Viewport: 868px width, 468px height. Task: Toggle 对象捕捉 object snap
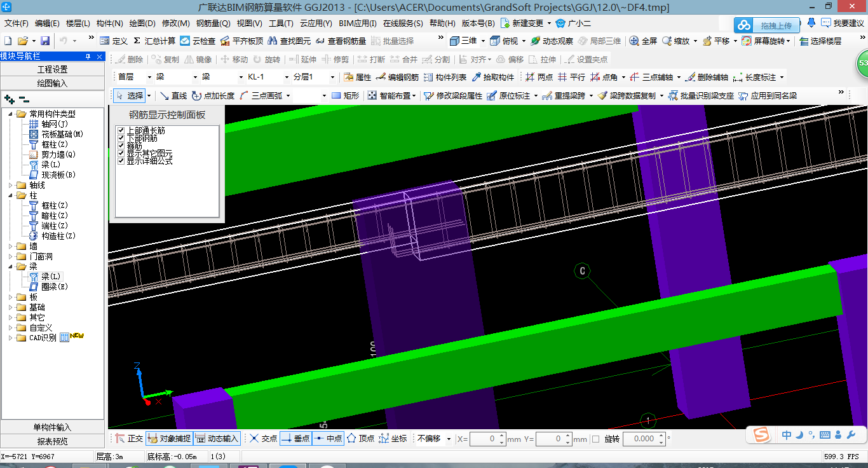click(x=169, y=439)
